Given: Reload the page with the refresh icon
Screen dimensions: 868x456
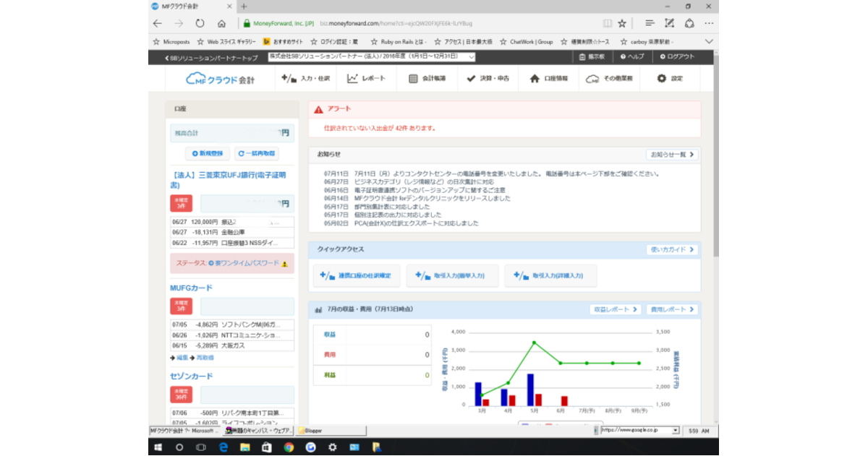Looking at the screenshot, I should pos(200,23).
